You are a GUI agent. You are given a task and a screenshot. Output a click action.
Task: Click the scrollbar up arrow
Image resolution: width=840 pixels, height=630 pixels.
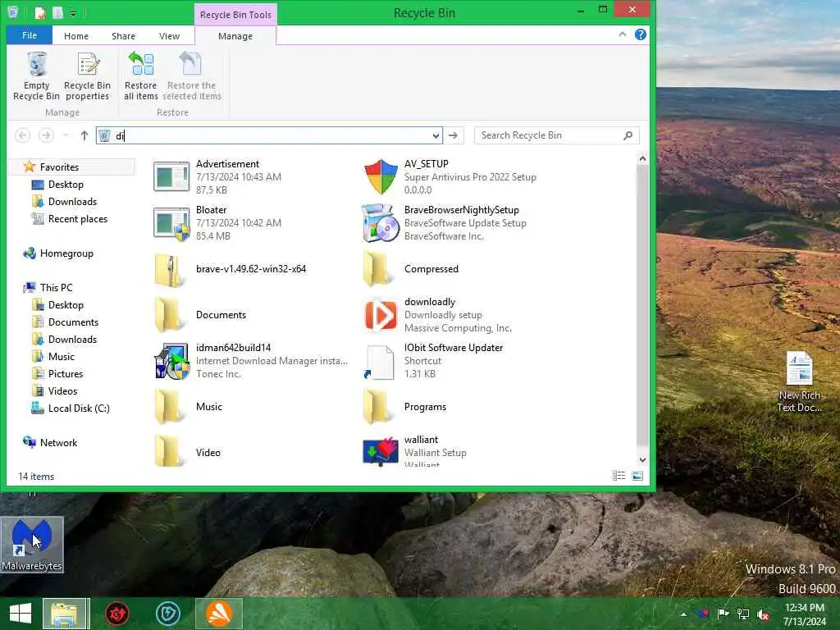642,158
